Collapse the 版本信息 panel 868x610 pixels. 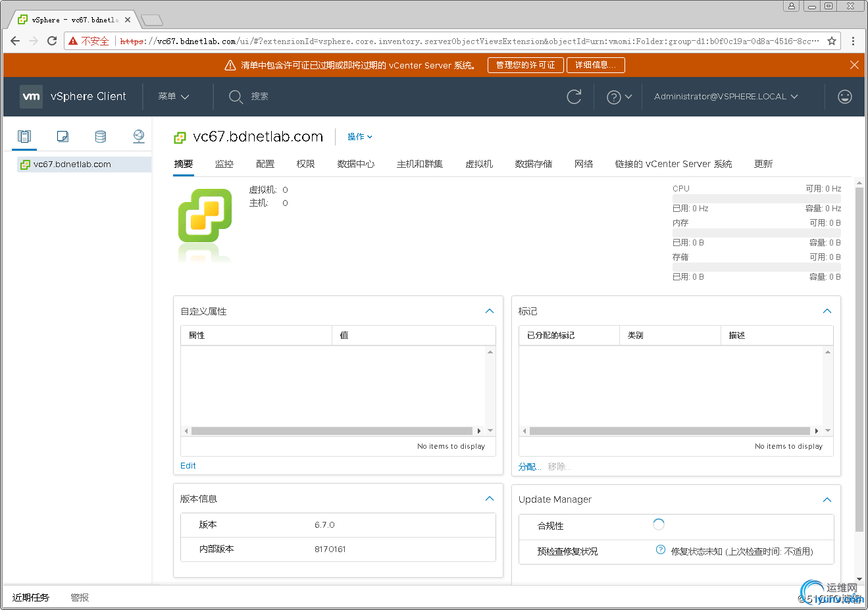click(x=490, y=499)
